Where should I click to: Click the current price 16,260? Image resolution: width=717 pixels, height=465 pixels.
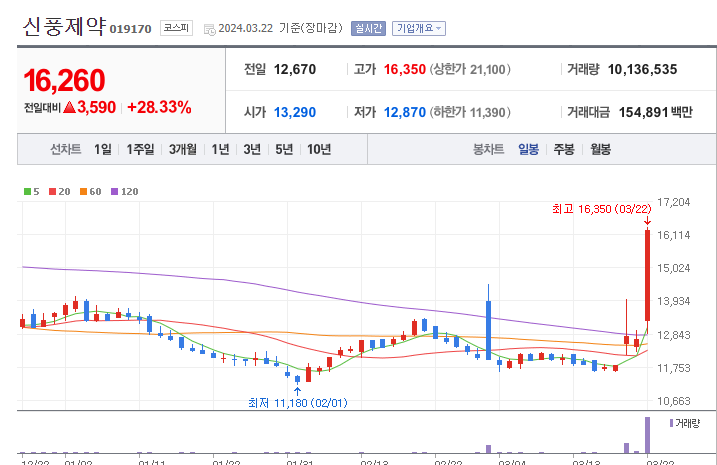pyautogui.click(x=64, y=80)
